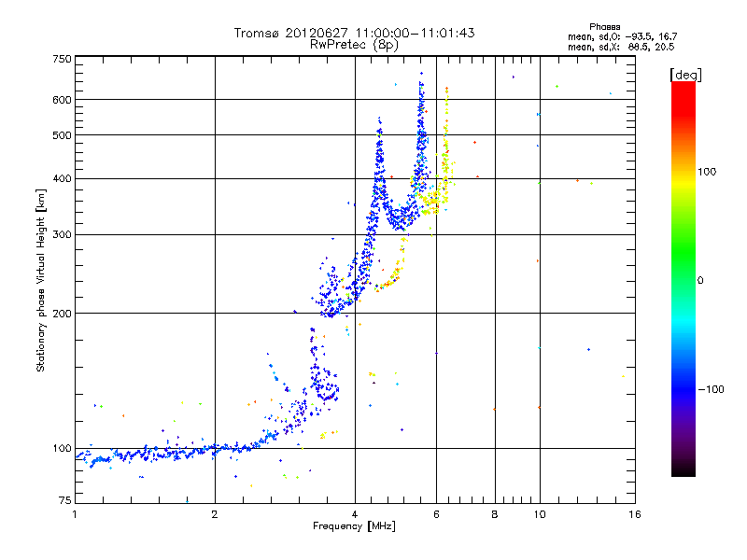Click the 'mean, sd,X: 88.5, 20.5' line
747x560 pixels.
coord(621,47)
